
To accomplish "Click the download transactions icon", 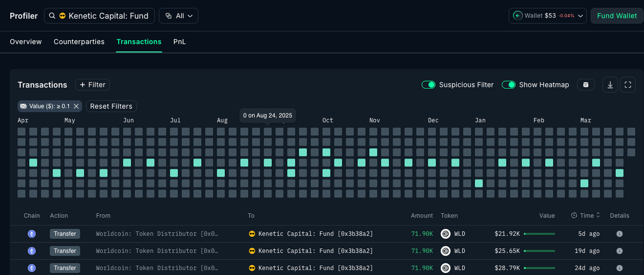I will [x=610, y=85].
